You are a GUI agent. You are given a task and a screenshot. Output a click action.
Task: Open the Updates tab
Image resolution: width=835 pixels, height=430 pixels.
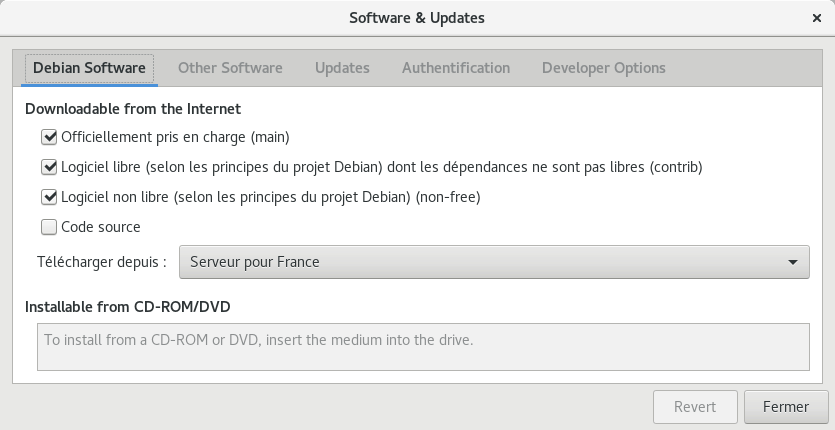[342, 68]
